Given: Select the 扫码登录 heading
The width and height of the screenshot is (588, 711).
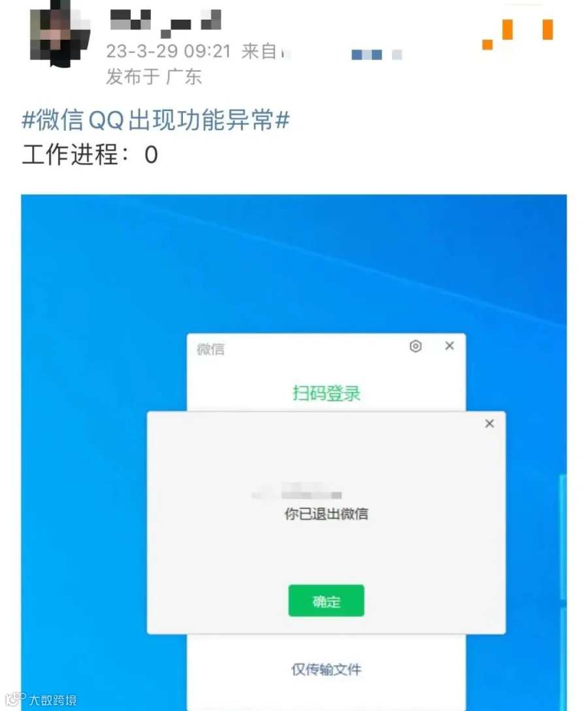Looking at the screenshot, I should point(327,393).
